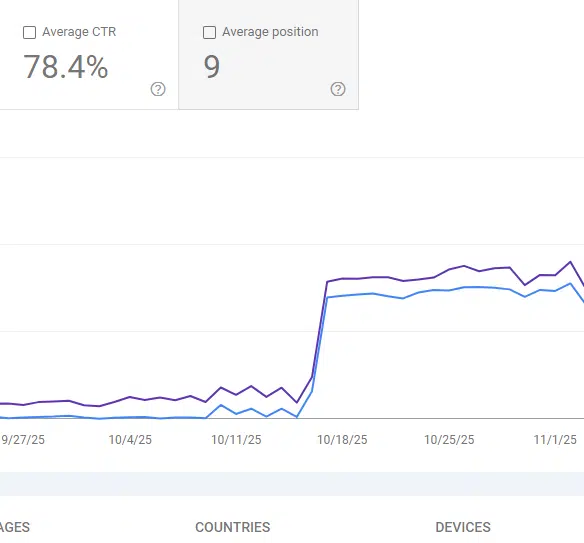Click the 10/11/25 date axis label
Image resolution: width=584 pixels, height=543 pixels.
[236, 440]
